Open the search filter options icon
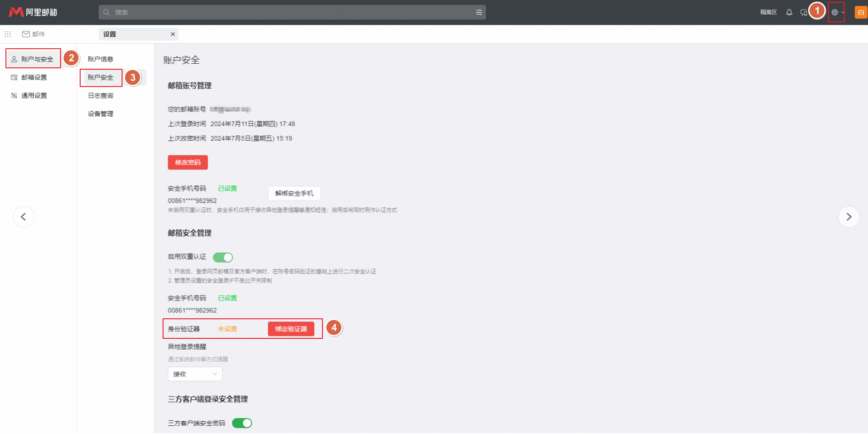 point(479,12)
